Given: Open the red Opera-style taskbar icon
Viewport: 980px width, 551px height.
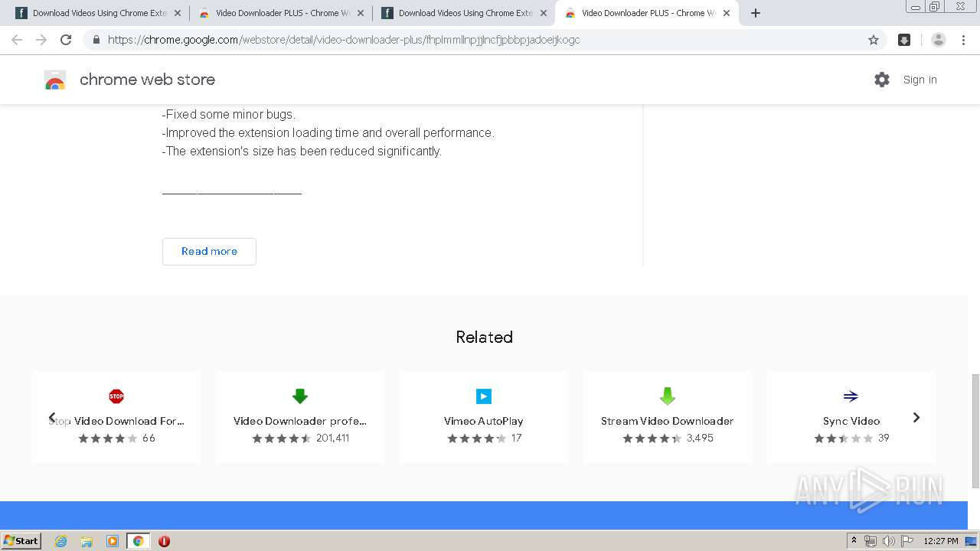Looking at the screenshot, I should [164, 541].
